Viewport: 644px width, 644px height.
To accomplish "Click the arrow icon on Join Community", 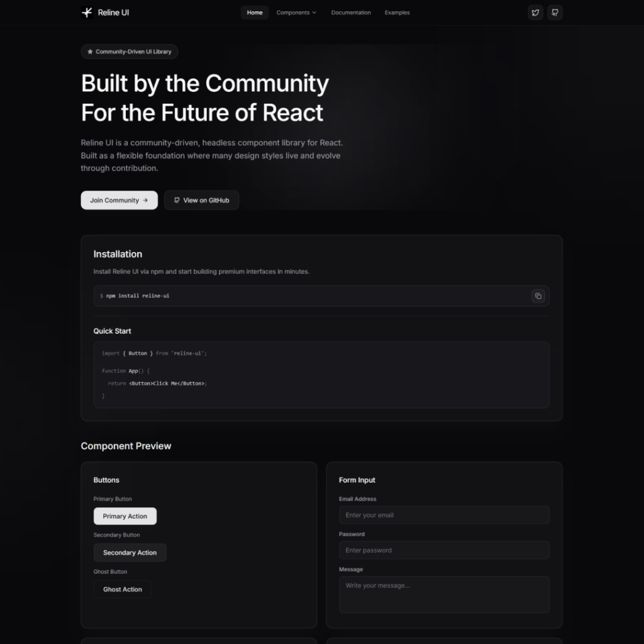I will [x=145, y=200].
